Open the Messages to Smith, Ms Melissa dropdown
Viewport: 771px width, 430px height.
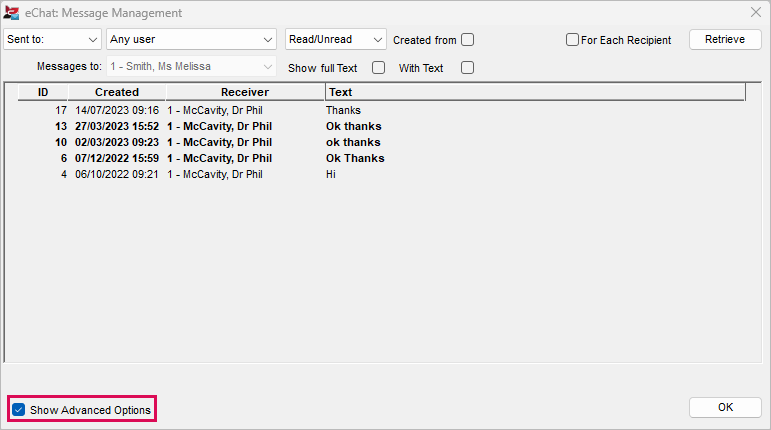pyautogui.click(x=191, y=66)
